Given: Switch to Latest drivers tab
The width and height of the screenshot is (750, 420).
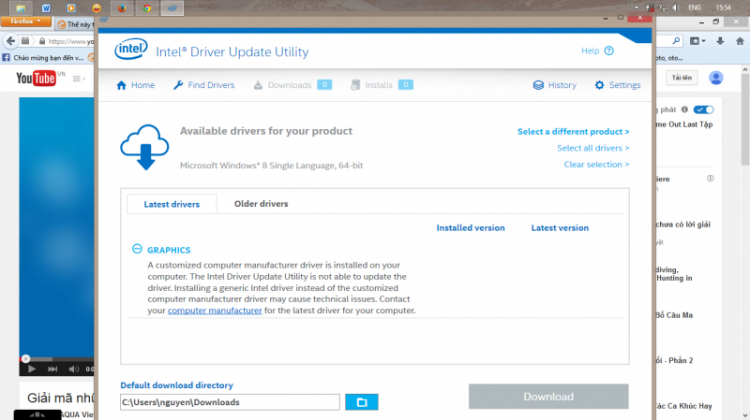Looking at the screenshot, I should tap(172, 204).
